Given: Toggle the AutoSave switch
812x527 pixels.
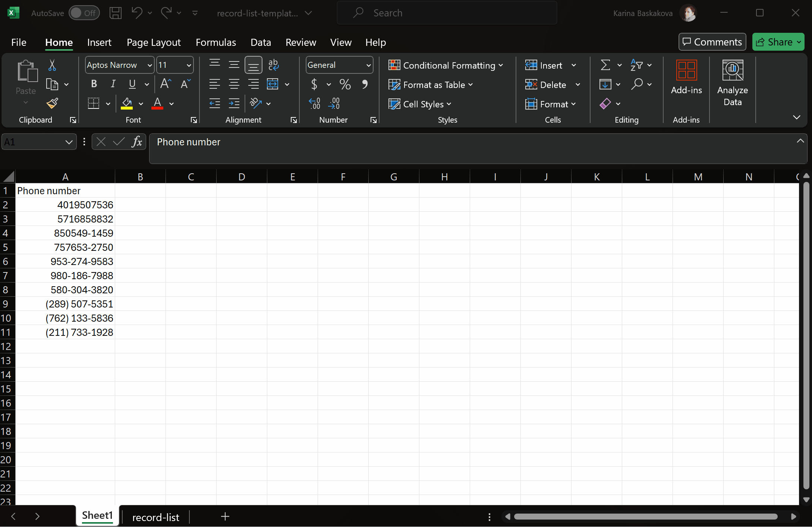Looking at the screenshot, I should point(84,13).
